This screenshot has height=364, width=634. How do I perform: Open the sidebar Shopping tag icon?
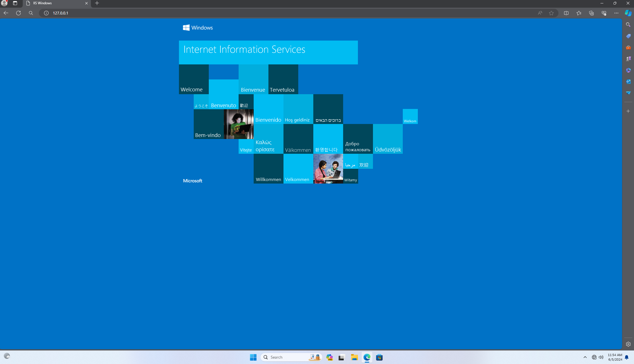tap(628, 36)
